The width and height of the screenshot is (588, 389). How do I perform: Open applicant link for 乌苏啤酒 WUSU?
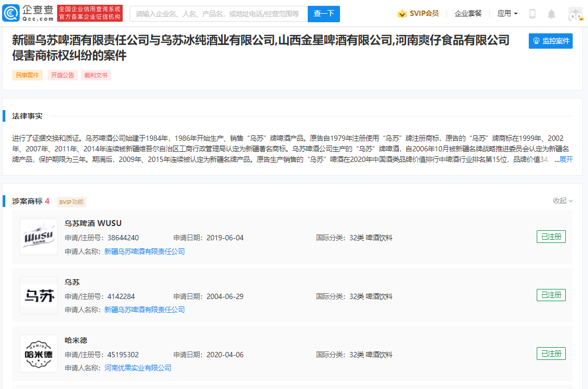click(x=144, y=251)
